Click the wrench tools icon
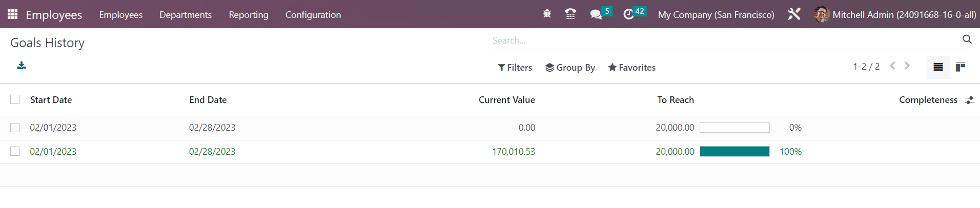The image size is (980, 208). (794, 14)
